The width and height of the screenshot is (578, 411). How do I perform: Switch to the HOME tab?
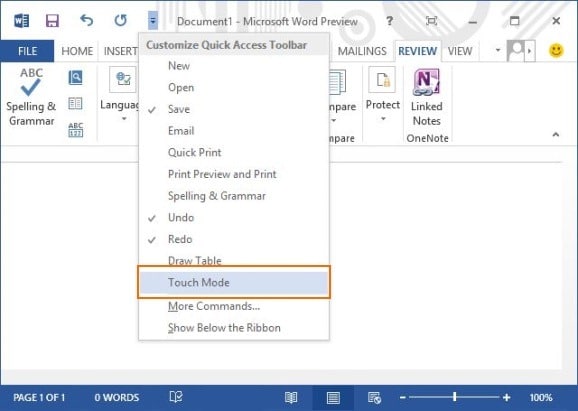click(x=77, y=51)
